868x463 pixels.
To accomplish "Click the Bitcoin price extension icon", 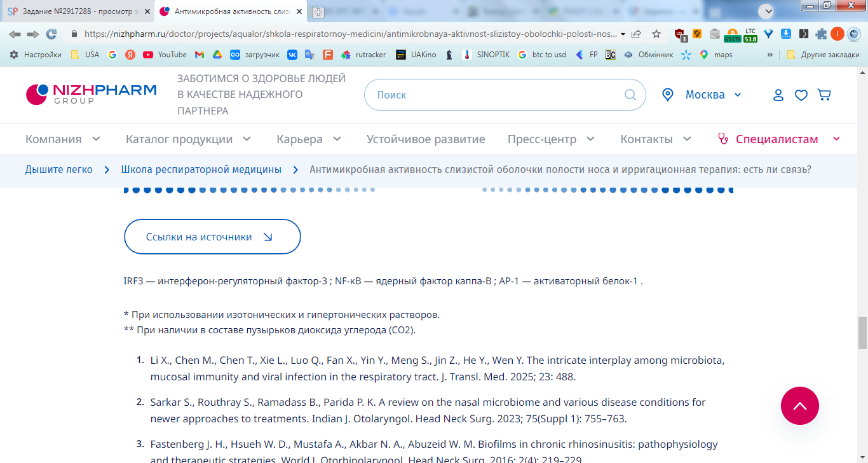I will pos(733,34).
